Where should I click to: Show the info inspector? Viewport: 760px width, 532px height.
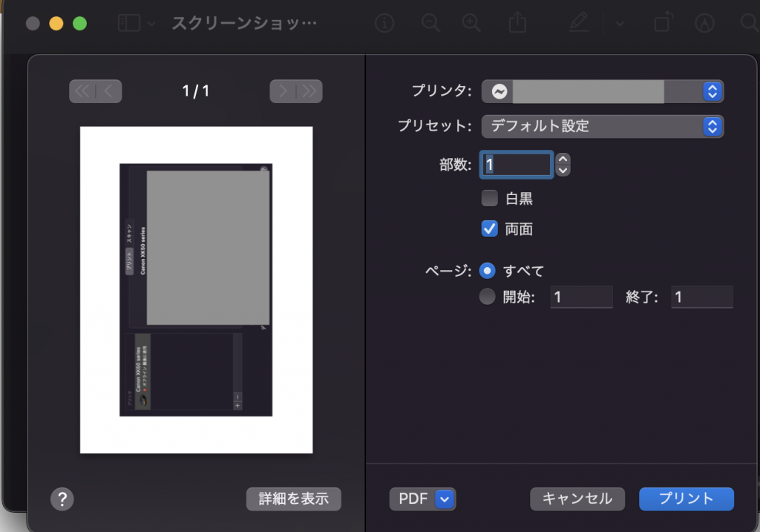pos(384,23)
